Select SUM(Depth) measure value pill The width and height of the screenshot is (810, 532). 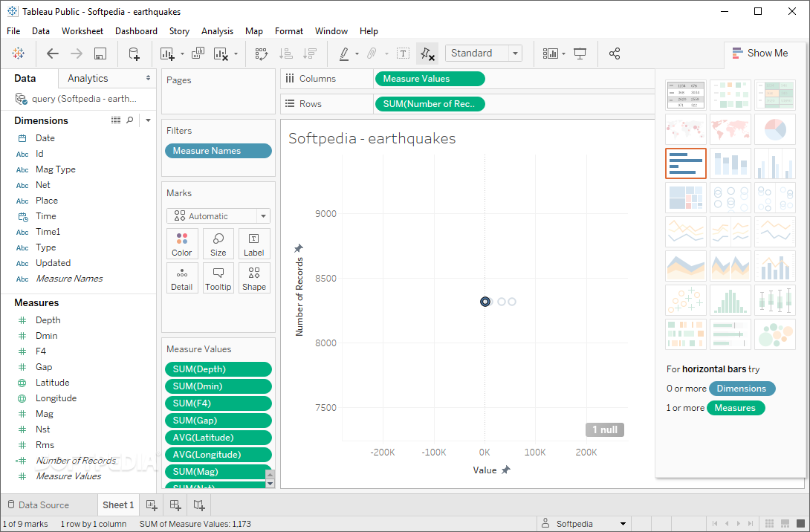[218, 369]
